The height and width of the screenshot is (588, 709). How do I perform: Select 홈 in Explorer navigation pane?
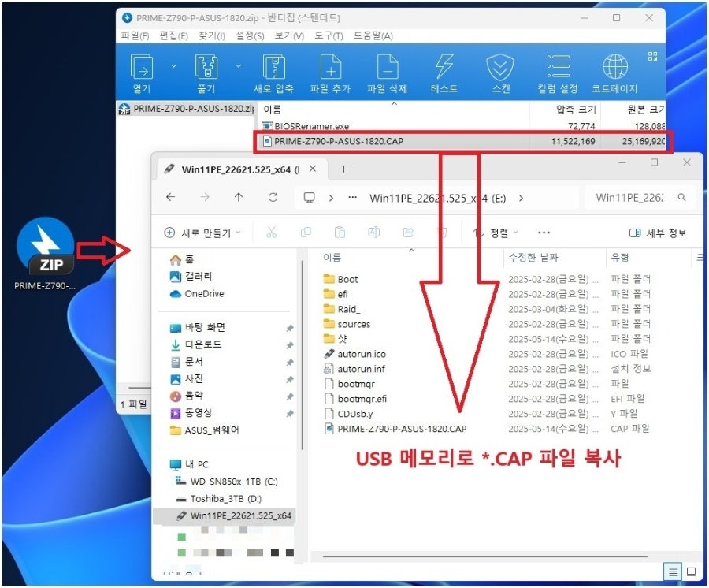point(182,259)
